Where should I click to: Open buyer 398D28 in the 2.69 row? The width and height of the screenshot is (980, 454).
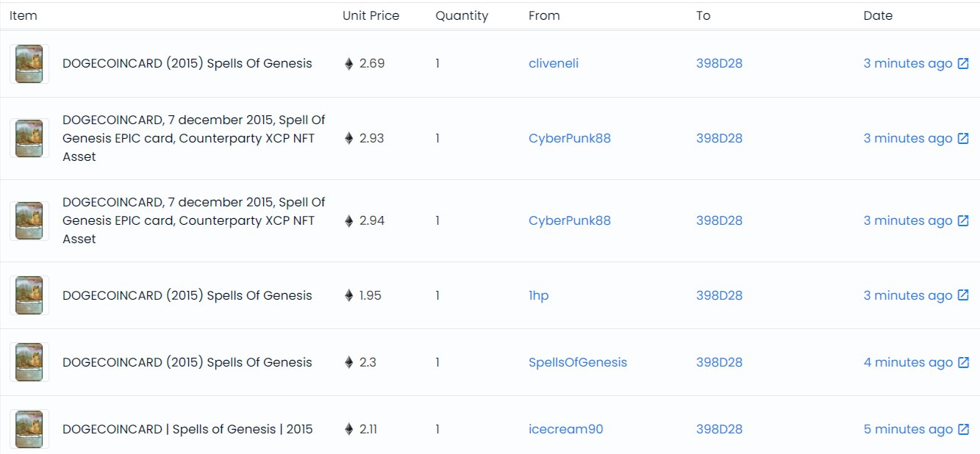tap(719, 64)
